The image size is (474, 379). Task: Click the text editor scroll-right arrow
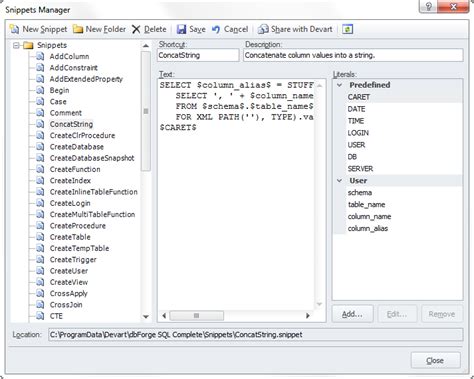pos(308,316)
